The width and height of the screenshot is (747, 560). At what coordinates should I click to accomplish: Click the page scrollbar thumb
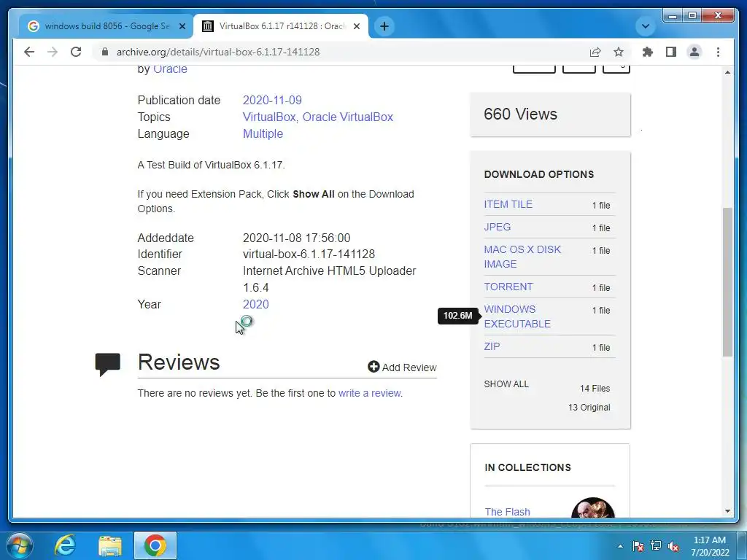coord(727,282)
